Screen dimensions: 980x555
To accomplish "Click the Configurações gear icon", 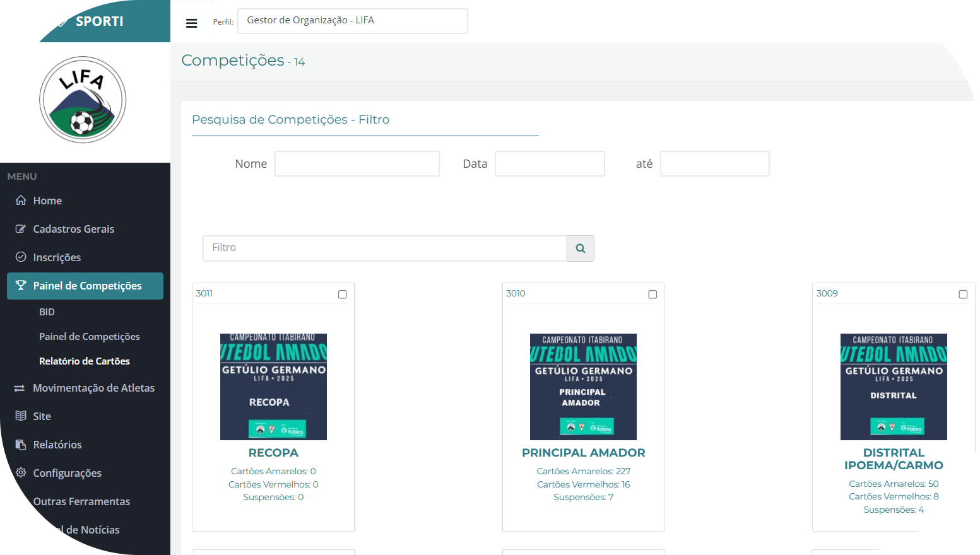I will (21, 473).
